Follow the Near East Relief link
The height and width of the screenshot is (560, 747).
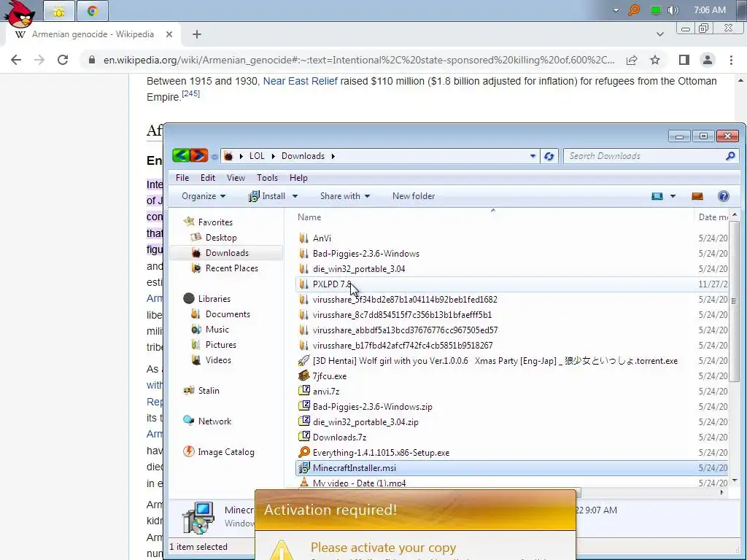pos(300,81)
